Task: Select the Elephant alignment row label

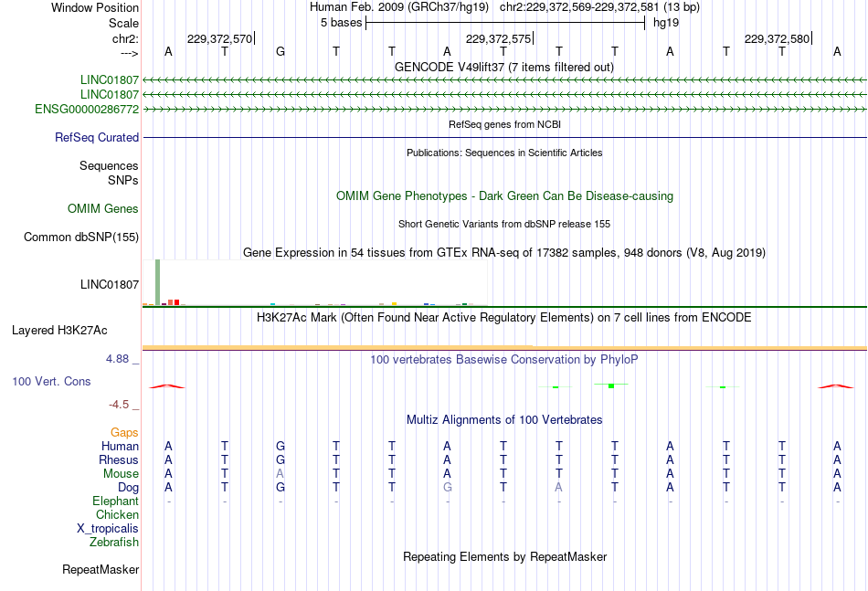Action: (116, 501)
